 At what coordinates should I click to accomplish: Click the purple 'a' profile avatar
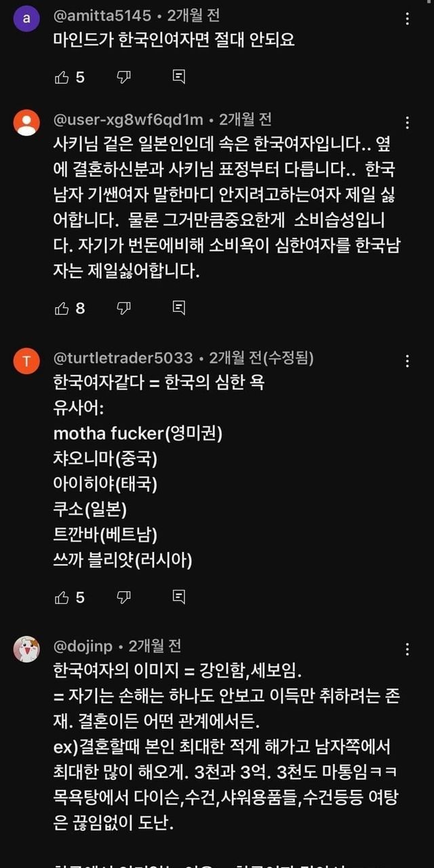click(26, 18)
